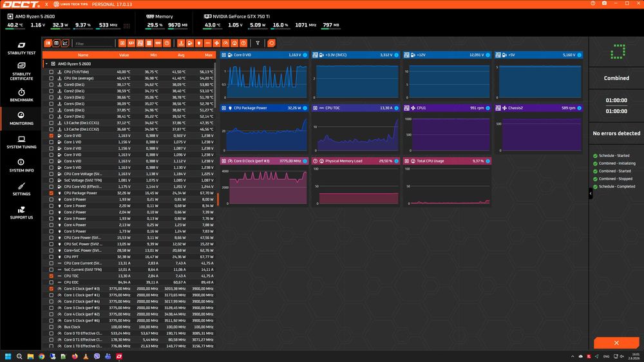Uncheck Core 0 Clock (perf #3) checkbox
644x362 pixels.
(x=52, y=289)
